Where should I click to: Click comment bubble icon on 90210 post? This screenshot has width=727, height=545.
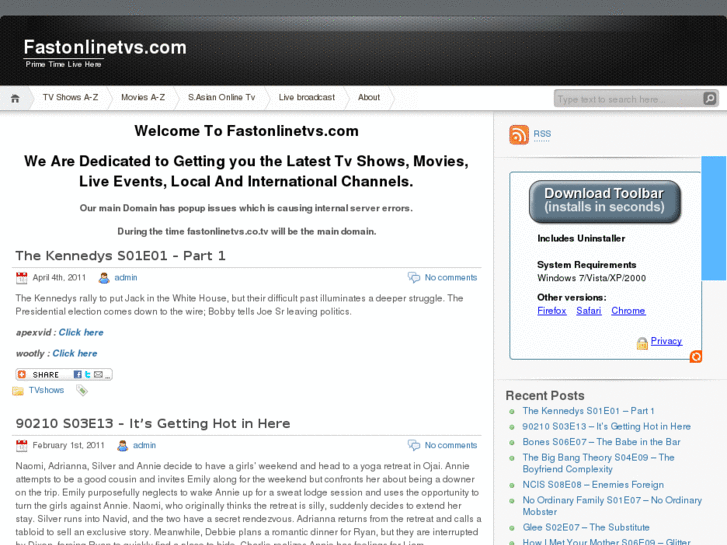click(x=414, y=445)
